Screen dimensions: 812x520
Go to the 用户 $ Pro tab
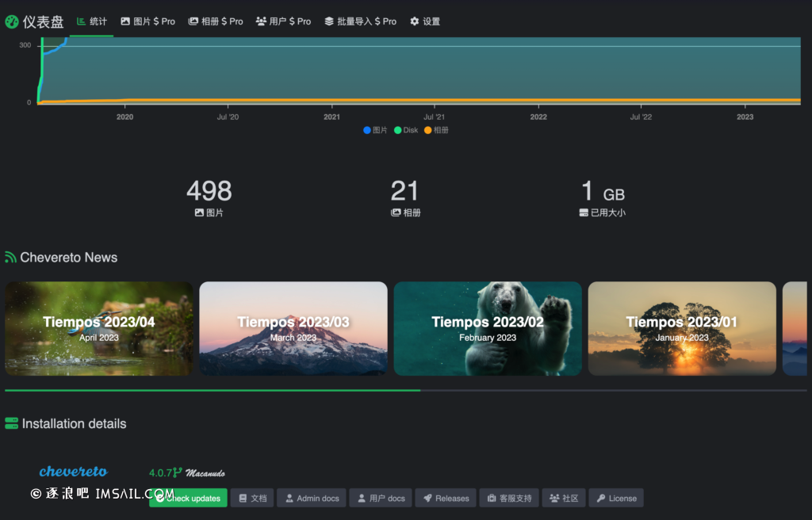pos(283,21)
